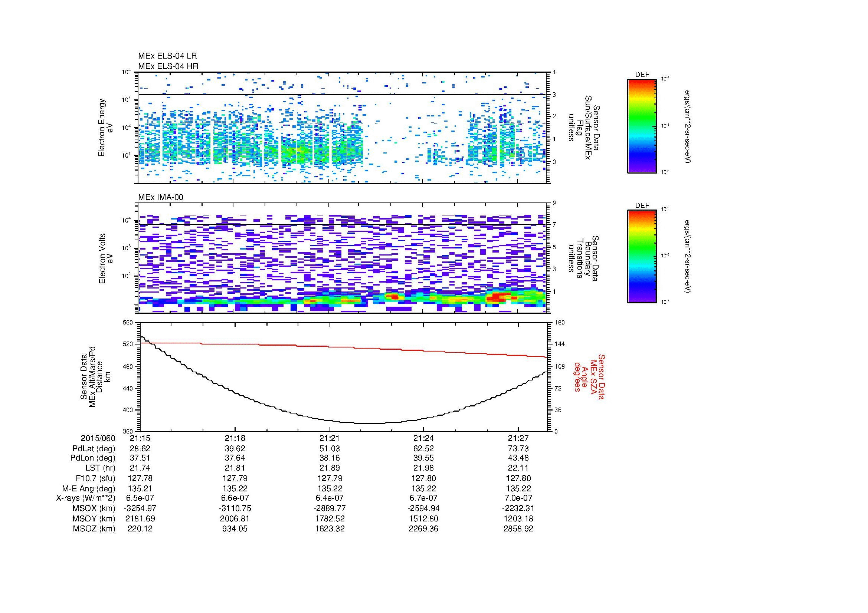The width and height of the screenshot is (868, 613).
Task: Click the date label '2015/060'
Action: 98,438
